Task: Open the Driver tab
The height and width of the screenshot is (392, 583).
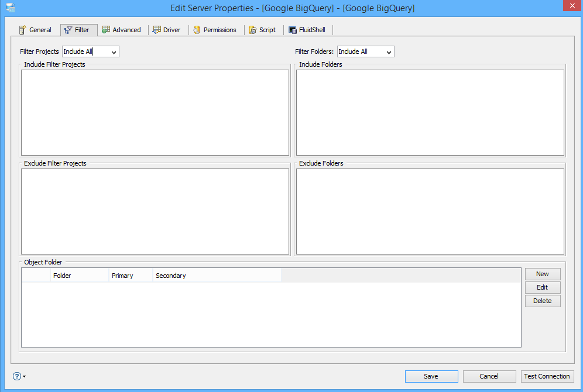Action: [167, 30]
